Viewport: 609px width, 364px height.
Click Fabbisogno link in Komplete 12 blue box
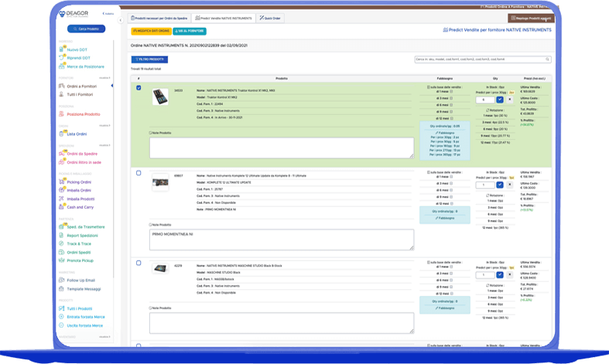445,218
